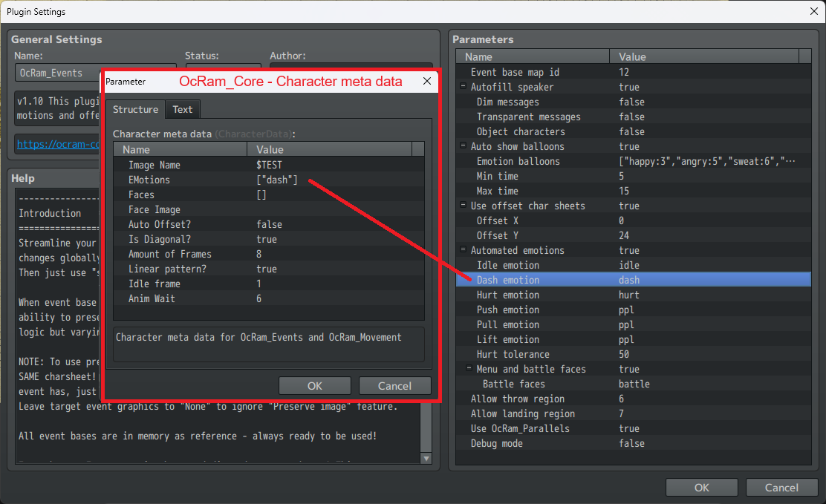
Task: Switch to the Text tab
Action: click(182, 110)
